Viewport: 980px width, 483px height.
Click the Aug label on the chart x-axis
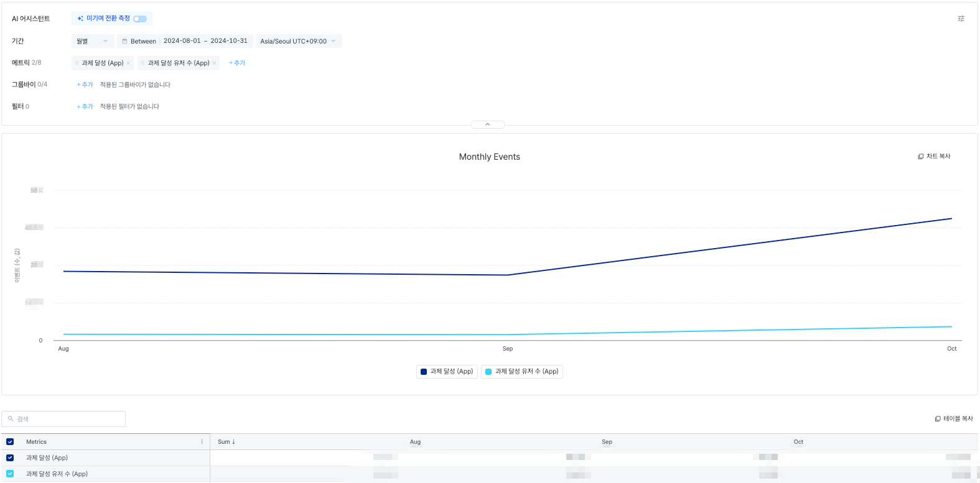point(63,349)
